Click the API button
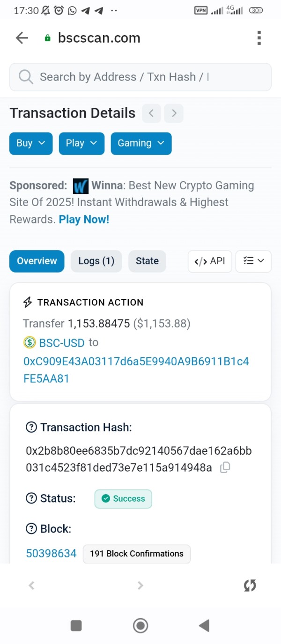The width and height of the screenshot is (281, 644). (210, 261)
